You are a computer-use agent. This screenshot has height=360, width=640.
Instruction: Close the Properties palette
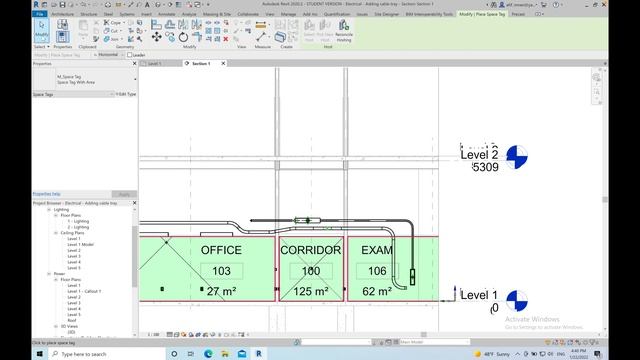tap(134, 64)
